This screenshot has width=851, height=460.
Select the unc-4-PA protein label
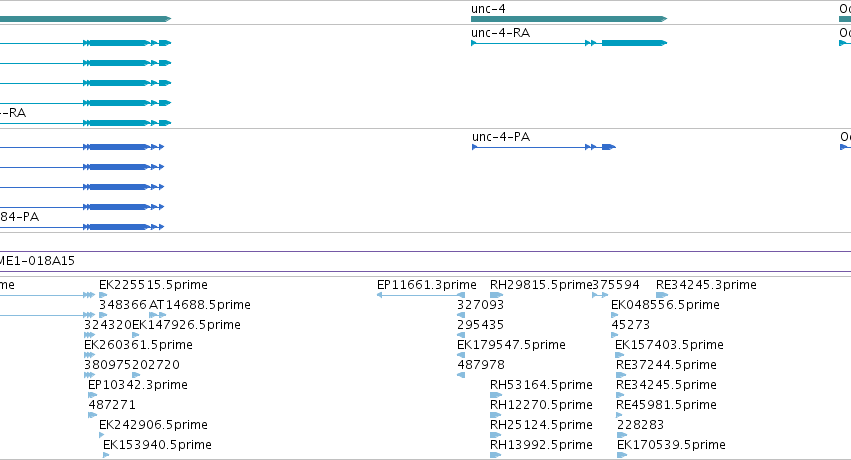(x=500, y=137)
